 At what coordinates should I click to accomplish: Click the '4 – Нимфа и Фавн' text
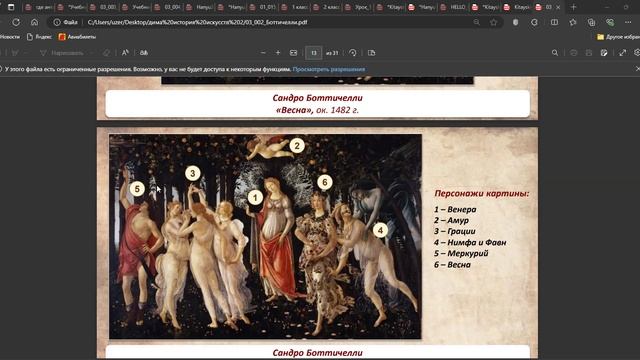click(x=470, y=242)
